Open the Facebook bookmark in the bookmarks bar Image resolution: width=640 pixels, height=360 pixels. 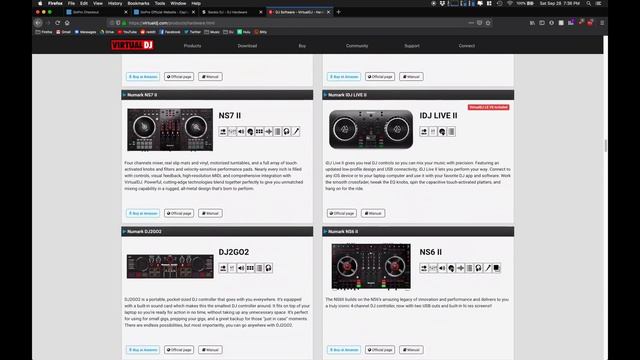(170, 32)
